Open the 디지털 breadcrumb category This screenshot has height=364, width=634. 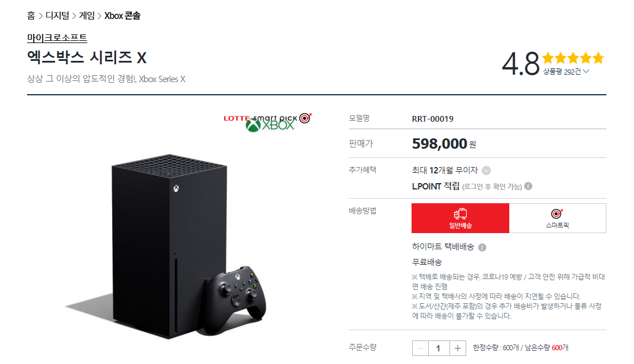[x=57, y=16]
